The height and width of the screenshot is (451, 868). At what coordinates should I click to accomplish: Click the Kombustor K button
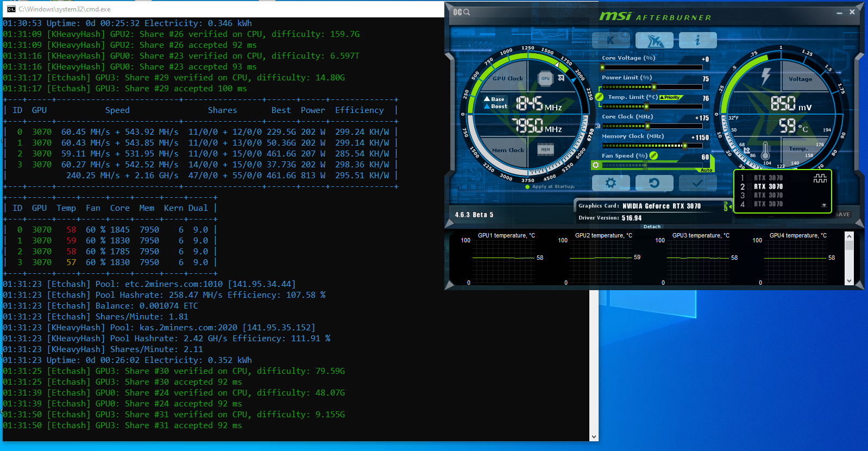pos(611,40)
